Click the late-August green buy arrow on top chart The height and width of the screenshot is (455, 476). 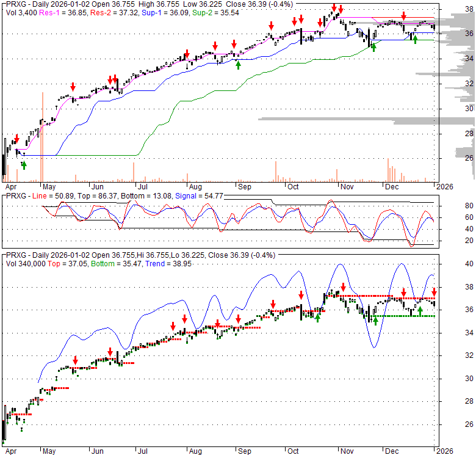point(239,64)
